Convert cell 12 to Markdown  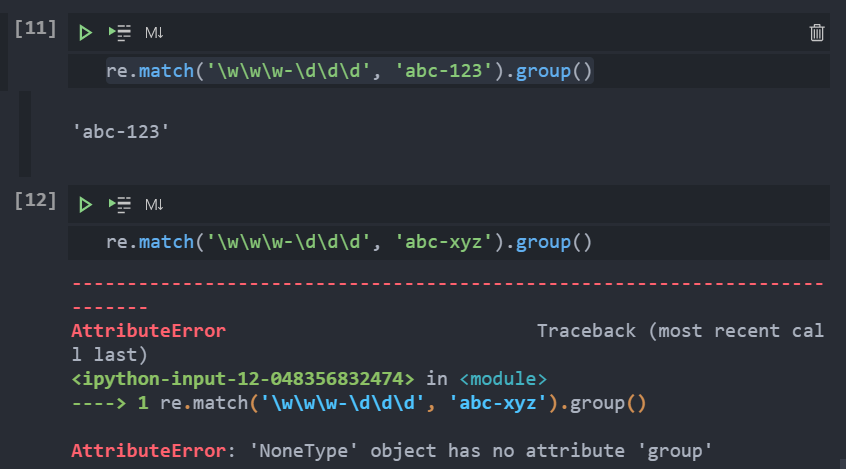coord(154,205)
